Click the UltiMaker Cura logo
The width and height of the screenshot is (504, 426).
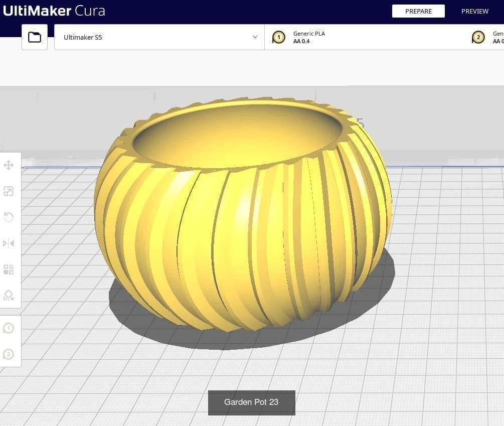[x=54, y=11]
